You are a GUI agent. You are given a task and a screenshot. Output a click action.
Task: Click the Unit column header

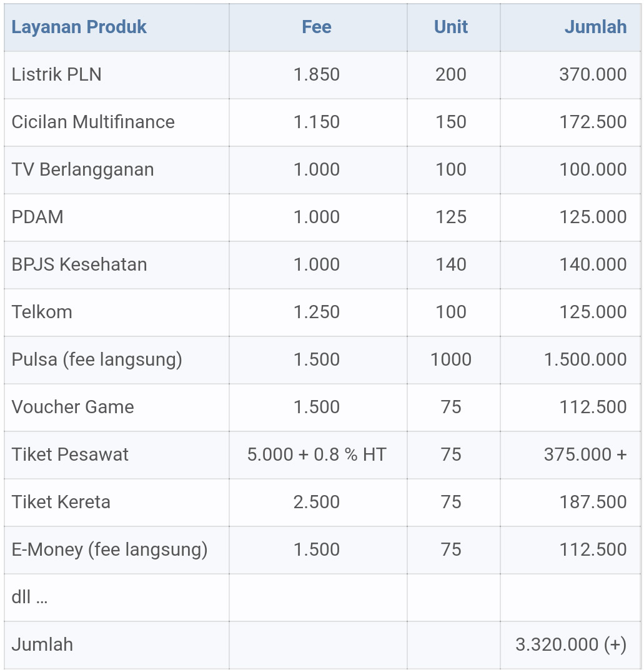451,27
